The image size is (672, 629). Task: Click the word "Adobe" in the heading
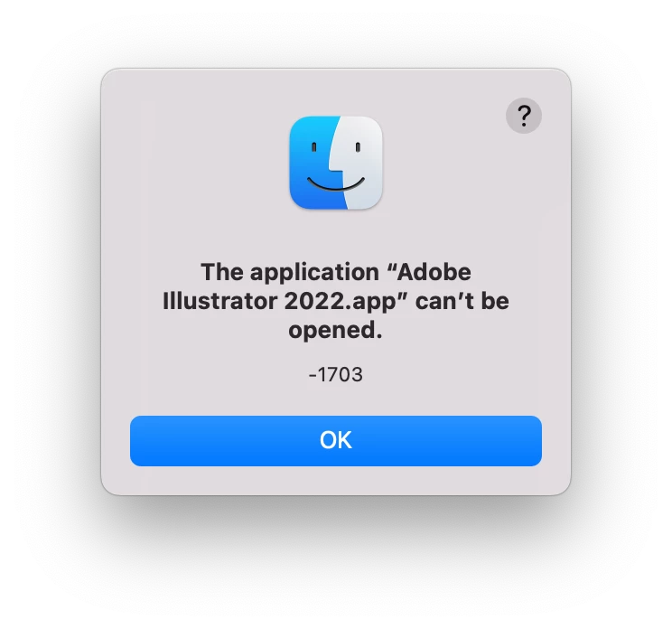point(434,272)
